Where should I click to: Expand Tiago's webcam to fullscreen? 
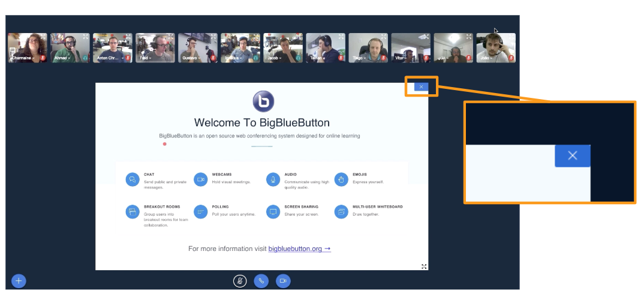pyautogui.click(x=384, y=37)
